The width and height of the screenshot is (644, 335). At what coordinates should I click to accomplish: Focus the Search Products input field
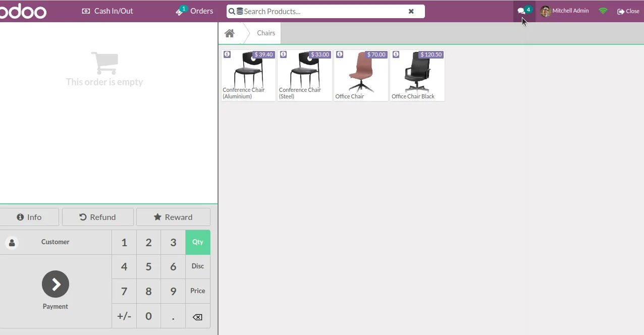tap(325, 11)
